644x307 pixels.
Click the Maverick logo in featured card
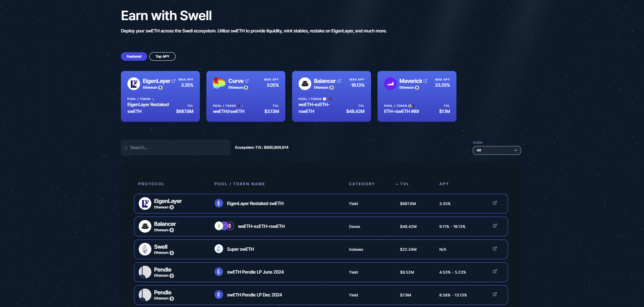click(390, 84)
